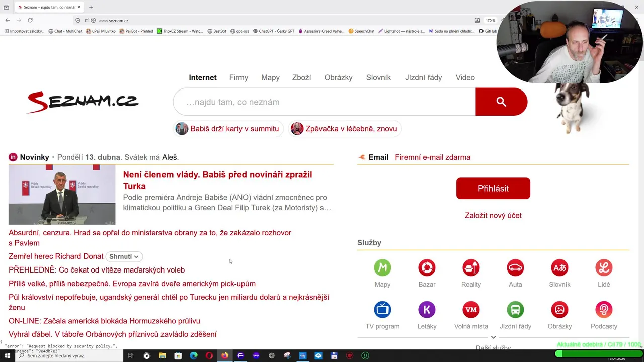Select the Slovník search tab
Image resolution: width=644 pixels, height=362 pixels.
point(378,77)
